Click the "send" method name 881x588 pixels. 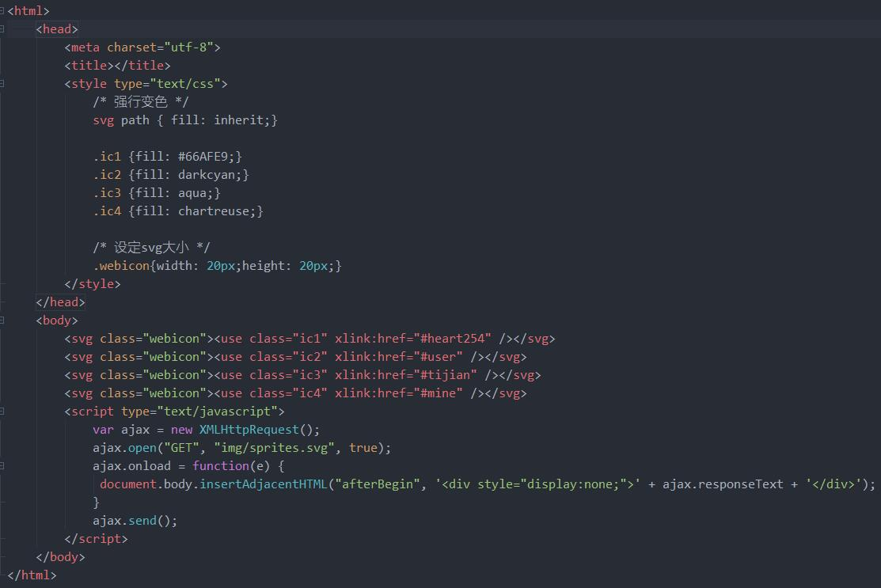(142, 521)
